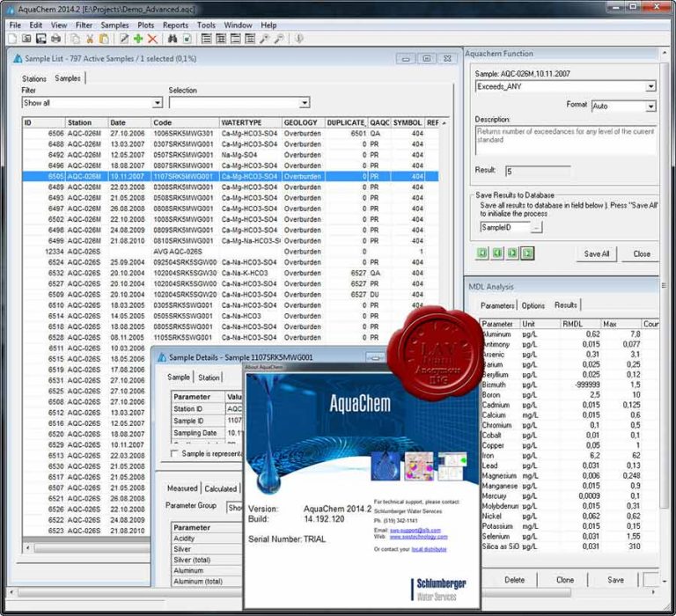Click Clone button in MDL Analysis
The height and width of the screenshot is (616, 676).
tap(565, 580)
